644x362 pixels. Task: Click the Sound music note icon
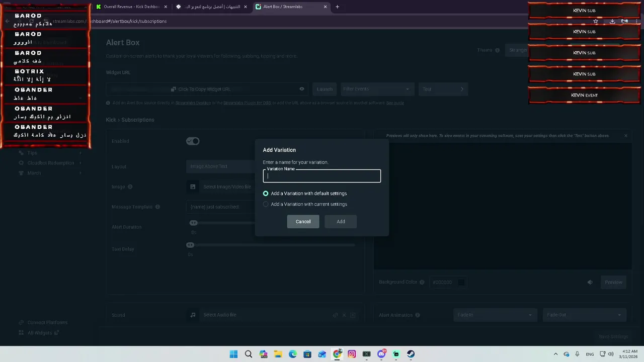[193, 315]
